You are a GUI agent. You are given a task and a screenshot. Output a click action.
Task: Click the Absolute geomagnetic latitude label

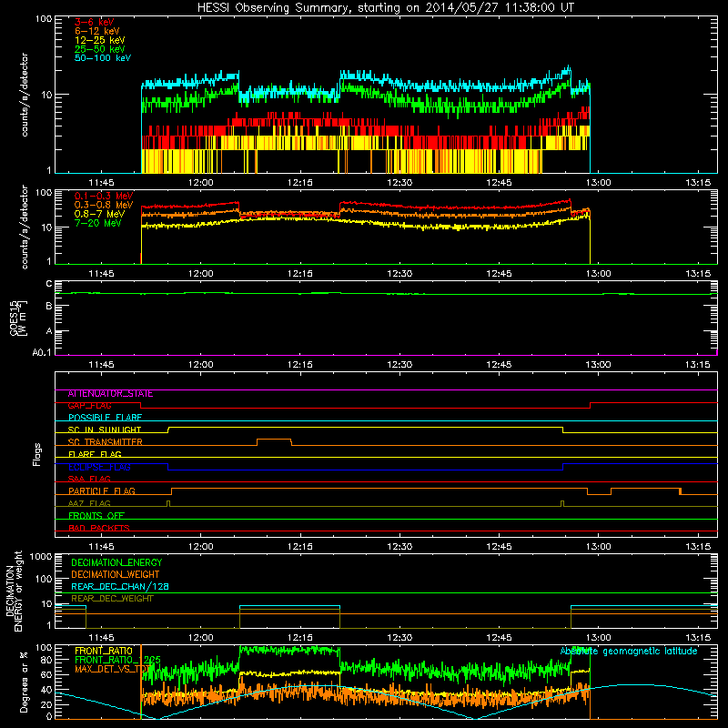[629, 652]
